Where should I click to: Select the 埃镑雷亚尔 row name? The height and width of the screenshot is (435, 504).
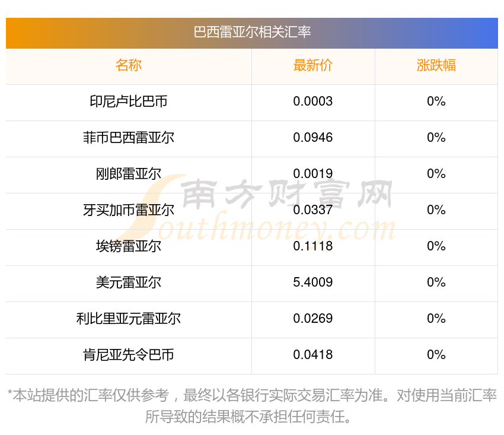[x=129, y=246]
